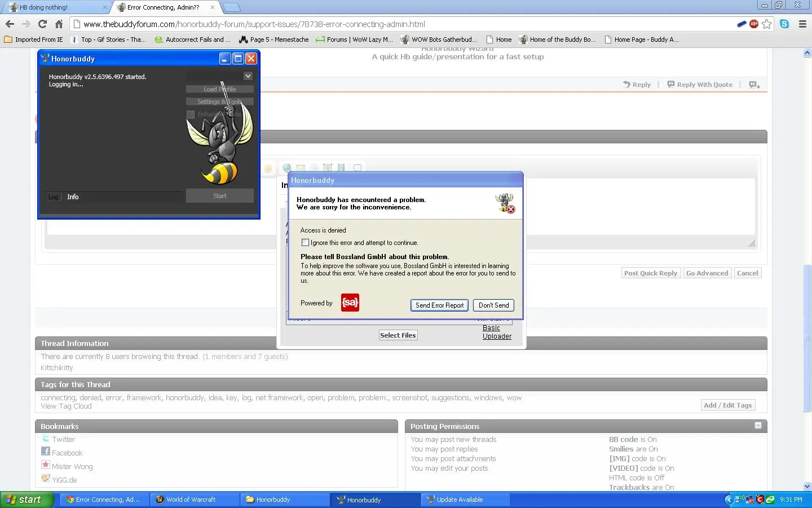
Task: Click the Load Profile button in Honorbuddy
Action: tap(220, 89)
